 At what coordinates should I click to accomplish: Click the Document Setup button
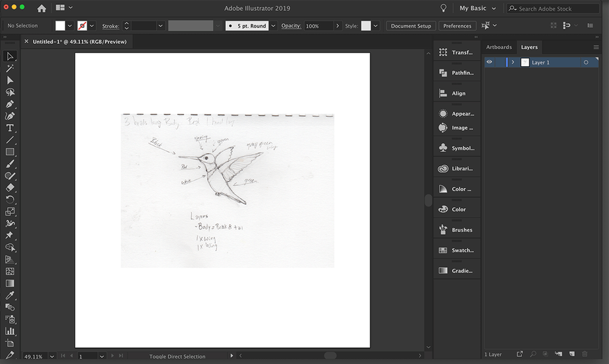point(411,26)
